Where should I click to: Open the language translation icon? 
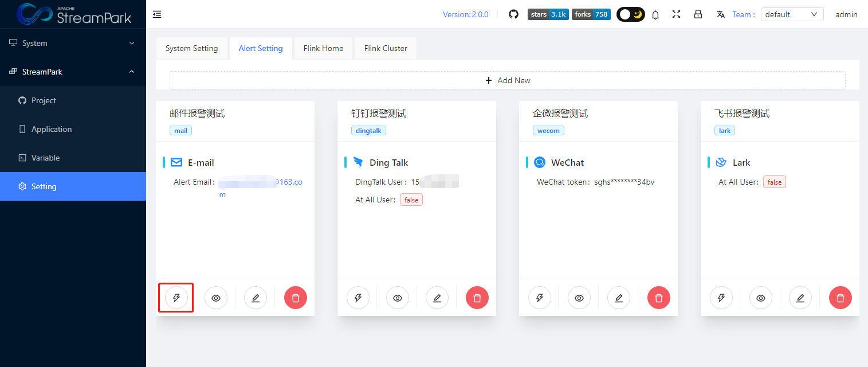pyautogui.click(x=720, y=14)
